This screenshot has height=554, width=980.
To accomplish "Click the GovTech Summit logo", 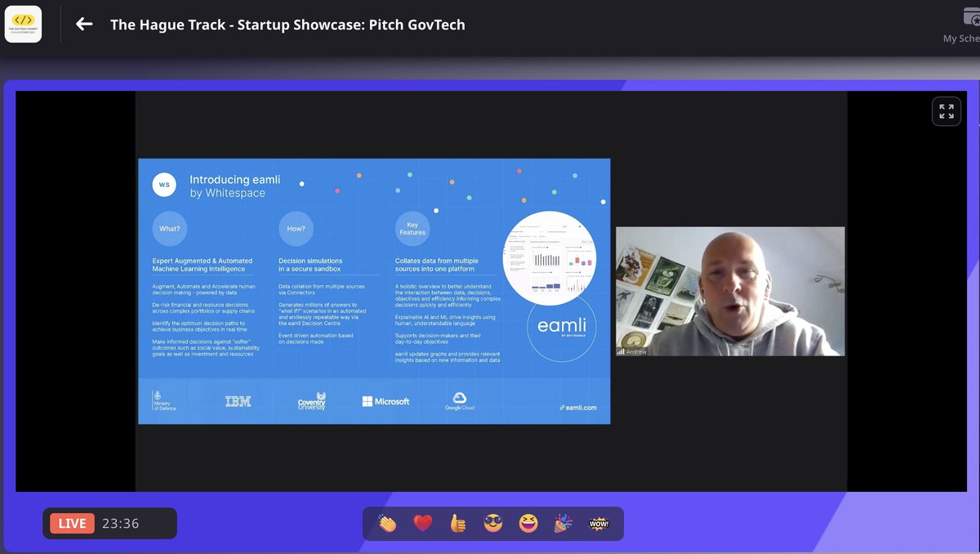I will coord(23,24).
